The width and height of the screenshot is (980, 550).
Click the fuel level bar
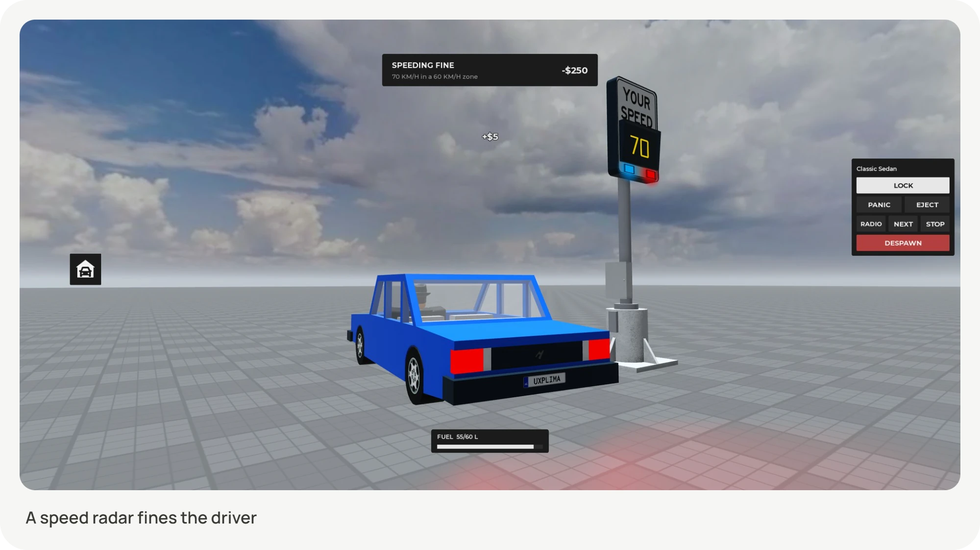coord(490,447)
